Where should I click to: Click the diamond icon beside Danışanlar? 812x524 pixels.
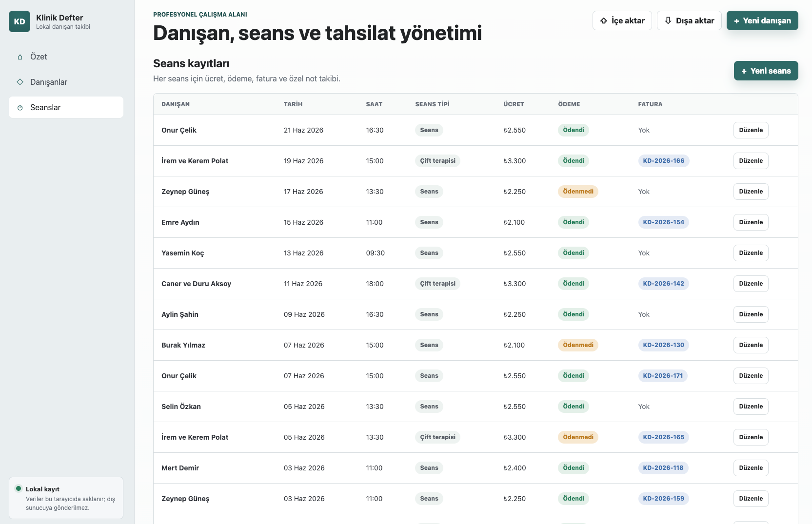pyautogui.click(x=20, y=82)
